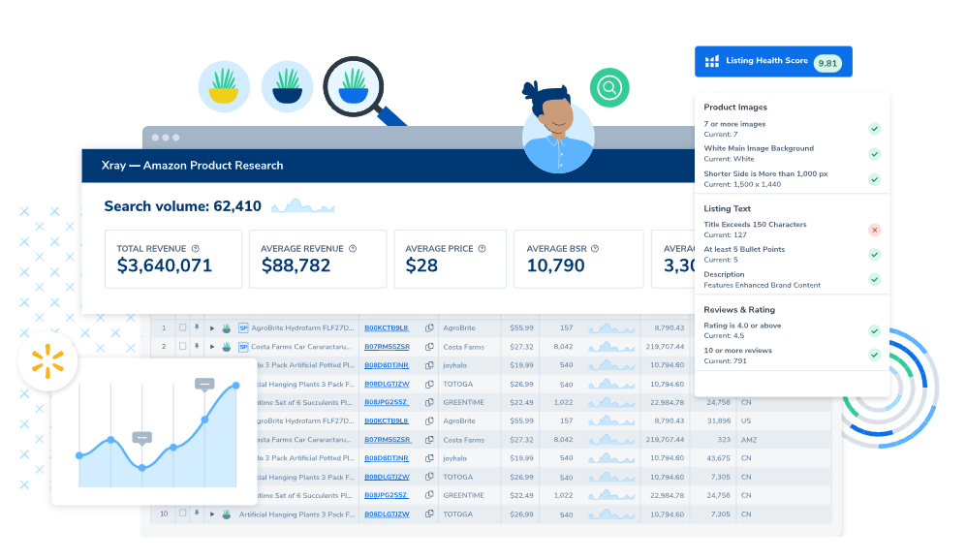Expand row 2 Costa Farms details
The image size is (966, 560).
[x=212, y=347]
